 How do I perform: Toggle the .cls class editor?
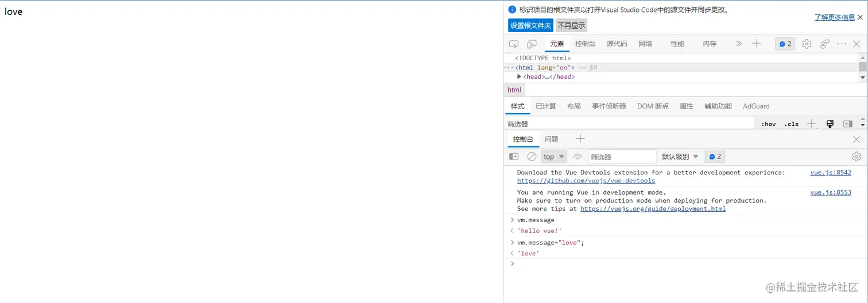click(792, 124)
